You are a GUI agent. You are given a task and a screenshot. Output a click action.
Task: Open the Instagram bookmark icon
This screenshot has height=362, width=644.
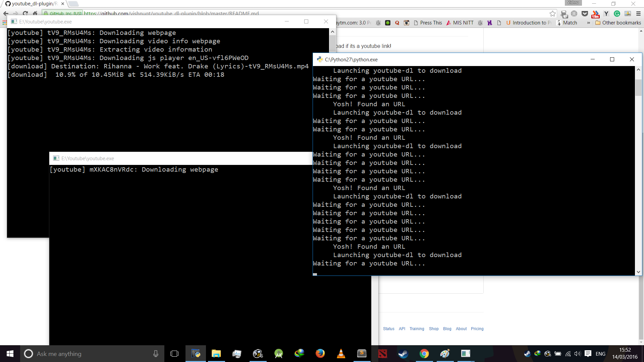pos(407,23)
